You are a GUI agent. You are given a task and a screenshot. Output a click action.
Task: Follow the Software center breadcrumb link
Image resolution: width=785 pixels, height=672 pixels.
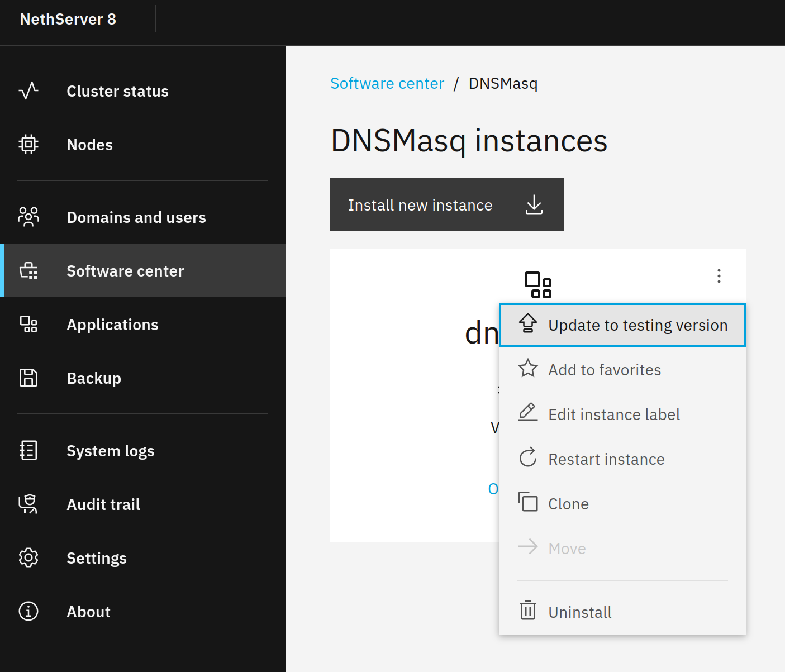coord(387,83)
